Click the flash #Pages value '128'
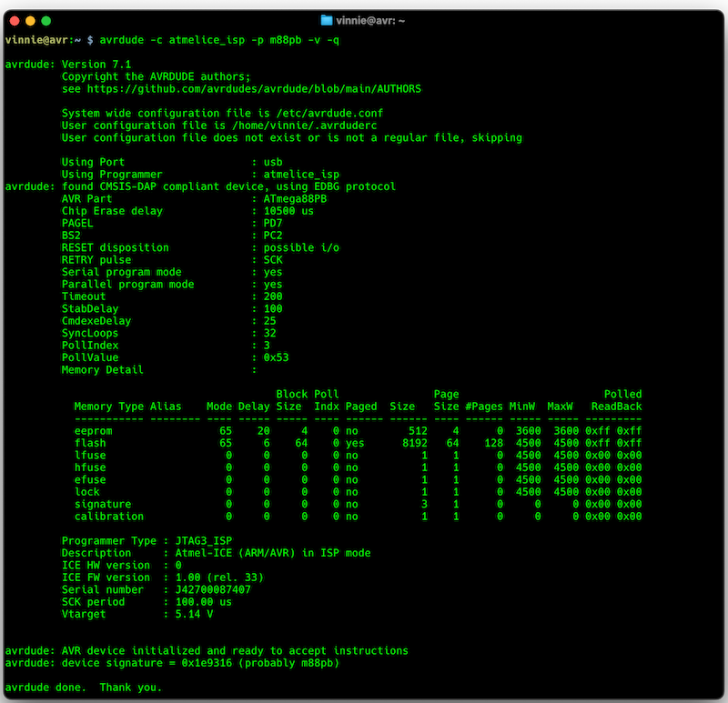Image resolution: width=728 pixels, height=703 pixels. click(494, 443)
